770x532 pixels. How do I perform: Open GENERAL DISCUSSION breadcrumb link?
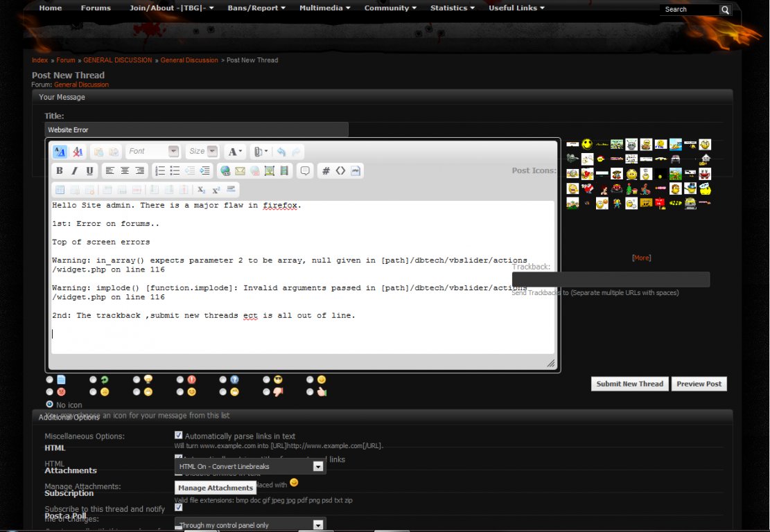117,60
